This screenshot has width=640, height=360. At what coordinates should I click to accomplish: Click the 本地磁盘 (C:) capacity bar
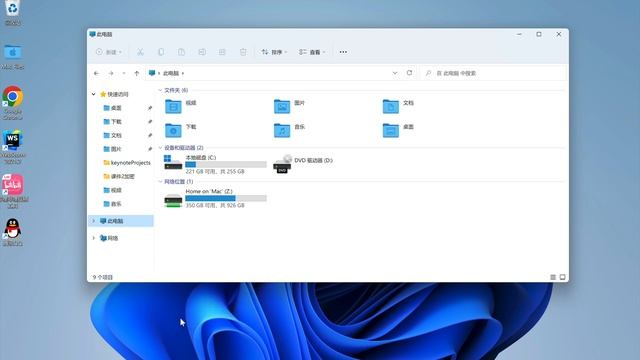[x=226, y=164]
